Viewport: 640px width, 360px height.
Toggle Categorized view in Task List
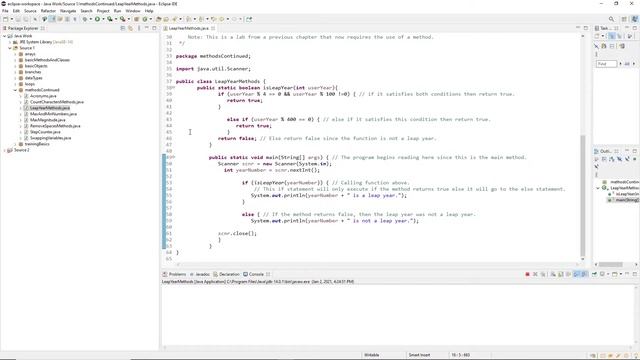point(611,36)
